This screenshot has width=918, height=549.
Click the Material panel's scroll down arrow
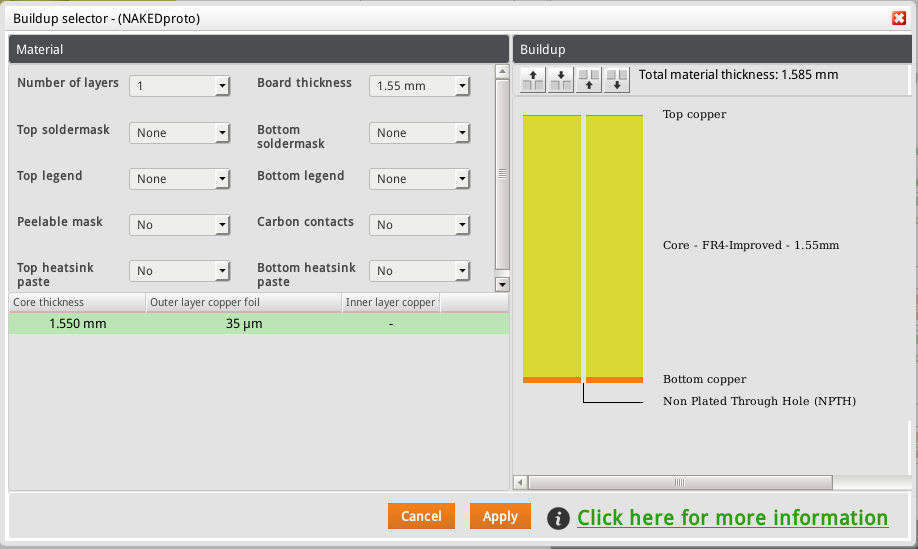[x=502, y=285]
